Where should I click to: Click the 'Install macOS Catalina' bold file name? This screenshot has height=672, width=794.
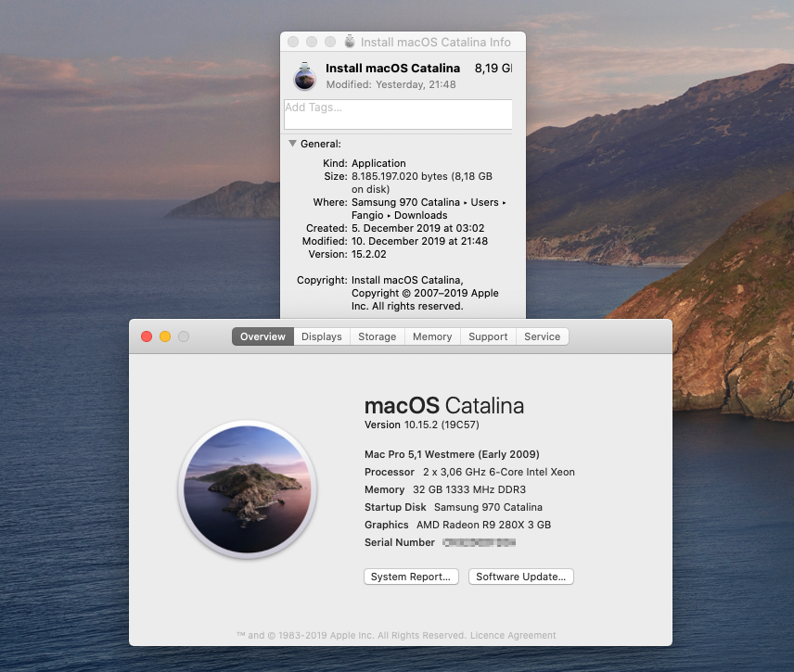pyautogui.click(x=393, y=69)
